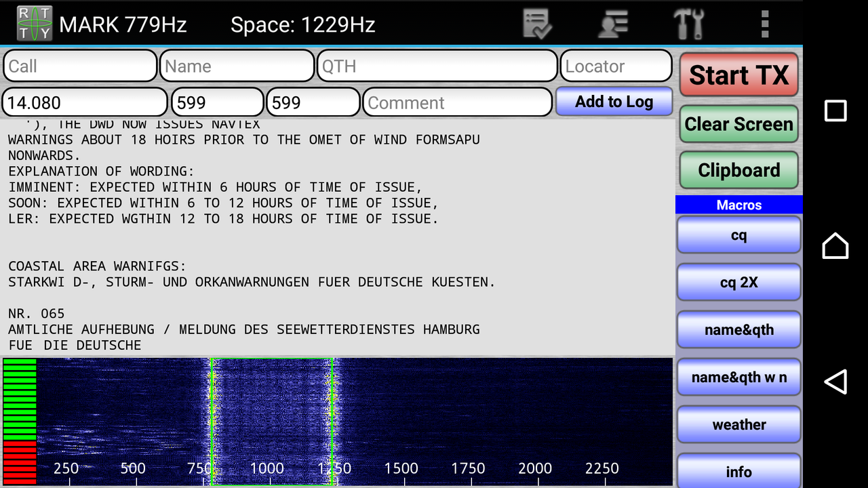Click the text line 'NR. 065'
868x488 pixels.
(37, 314)
